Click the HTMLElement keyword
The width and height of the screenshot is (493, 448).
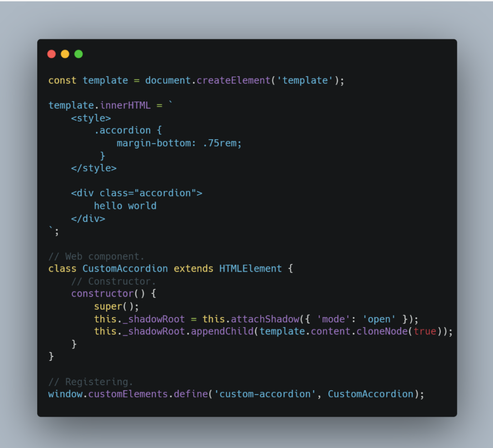(250, 269)
